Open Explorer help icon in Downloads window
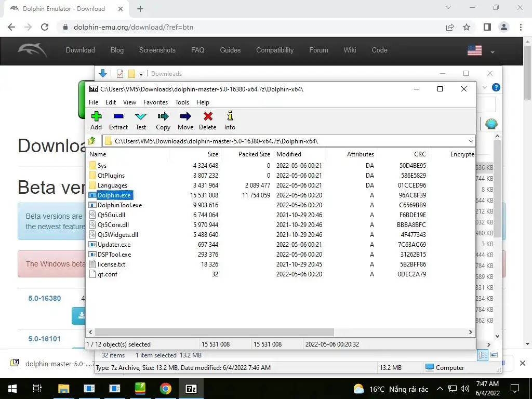532x399 pixels. click(x=496, y=87)
